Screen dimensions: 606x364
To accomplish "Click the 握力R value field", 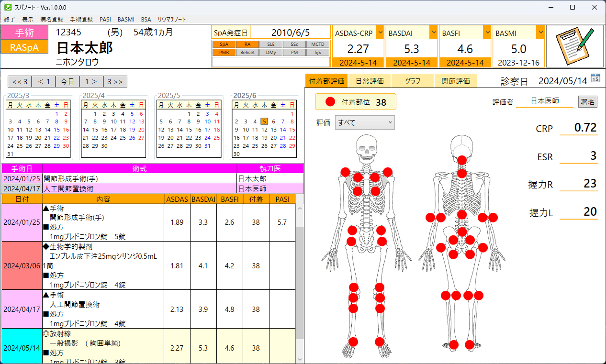I will [x=579, y=184].
